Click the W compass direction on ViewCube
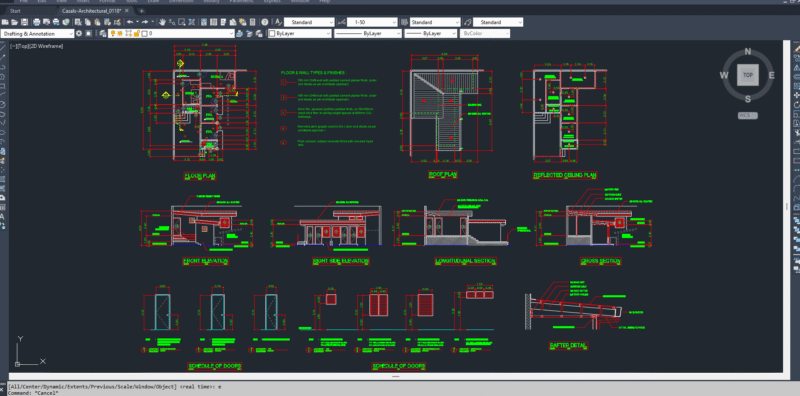 point(723,75)
